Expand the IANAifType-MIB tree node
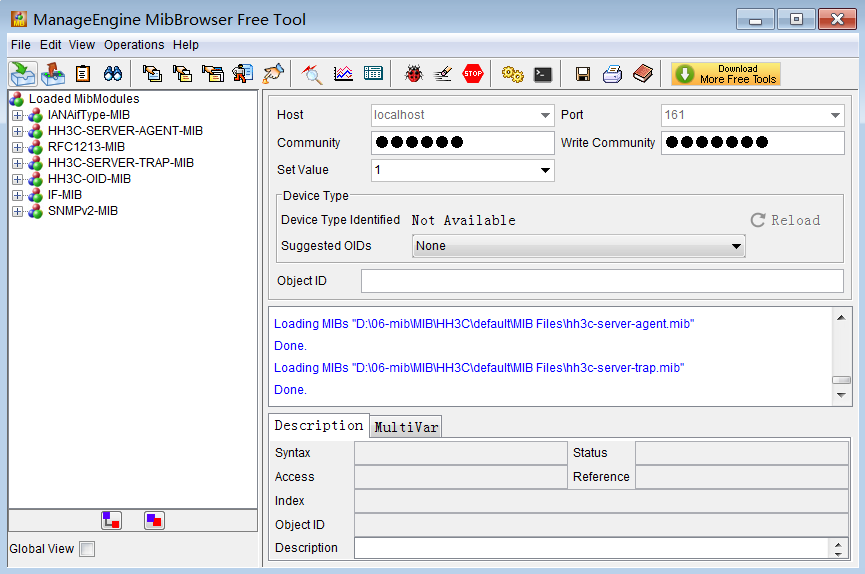The image size is (865, 574). pos(18,115)
